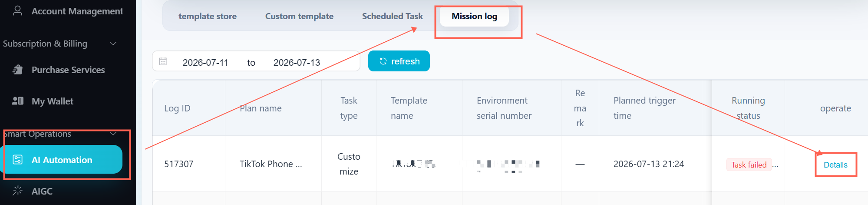Screen dimensions: 868x205
Task: Click the end date 2026-07-13 field
Action: 297,62
